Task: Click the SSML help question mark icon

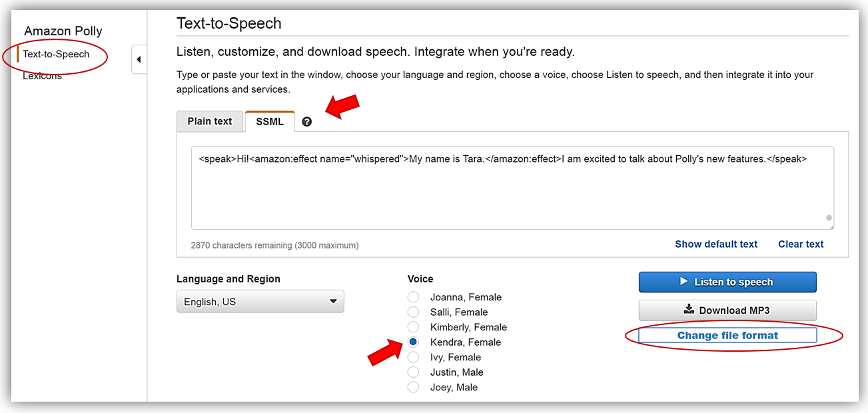Action: coord(306,122)
